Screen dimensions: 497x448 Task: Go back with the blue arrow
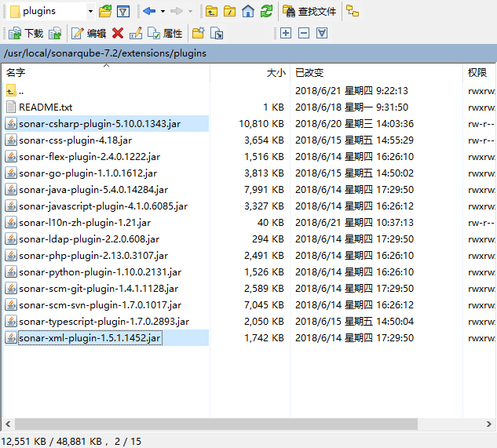pyautogui.click(x=149, y=12)
